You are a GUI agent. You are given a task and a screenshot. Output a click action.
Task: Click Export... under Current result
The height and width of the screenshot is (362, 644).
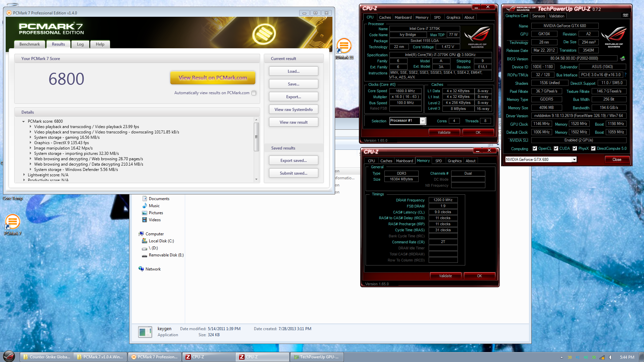293,97
